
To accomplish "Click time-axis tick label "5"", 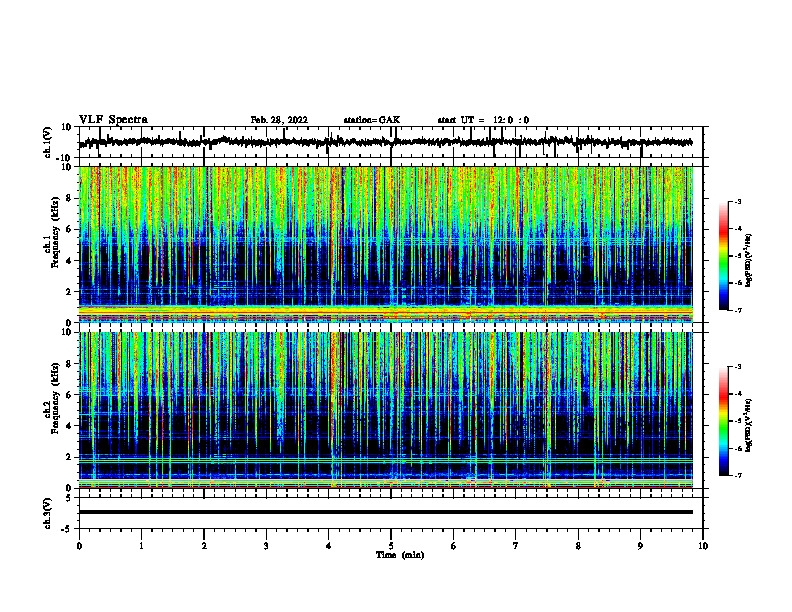I will [391, 546].
